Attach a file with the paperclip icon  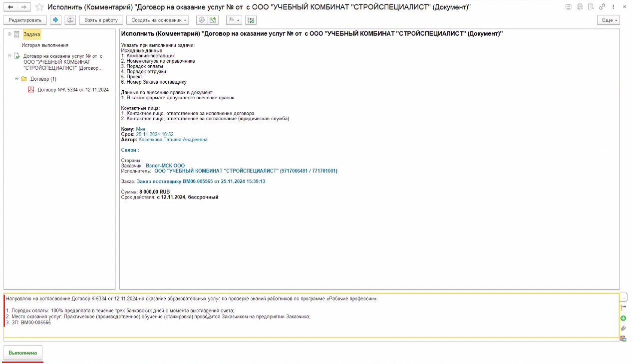pos(623,329)
